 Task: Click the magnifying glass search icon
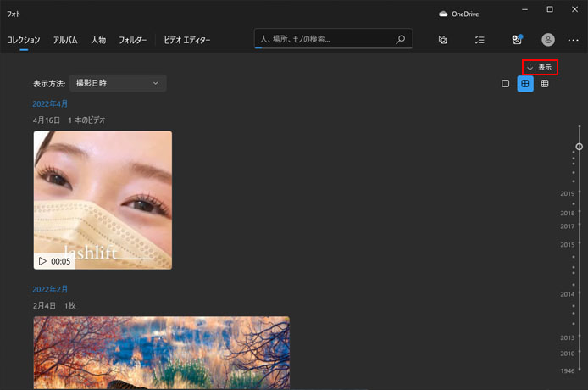pyautogui.click(x=400, y=39)
